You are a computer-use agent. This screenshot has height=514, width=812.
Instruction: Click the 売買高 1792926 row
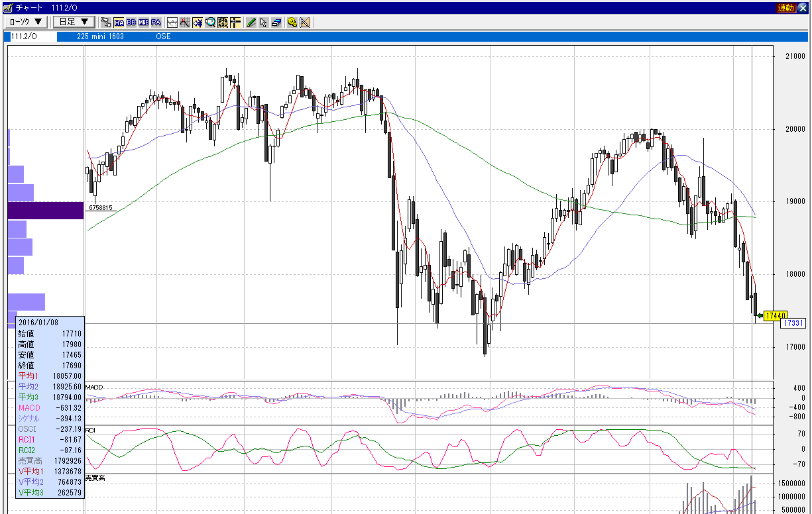tap(50, 460)
